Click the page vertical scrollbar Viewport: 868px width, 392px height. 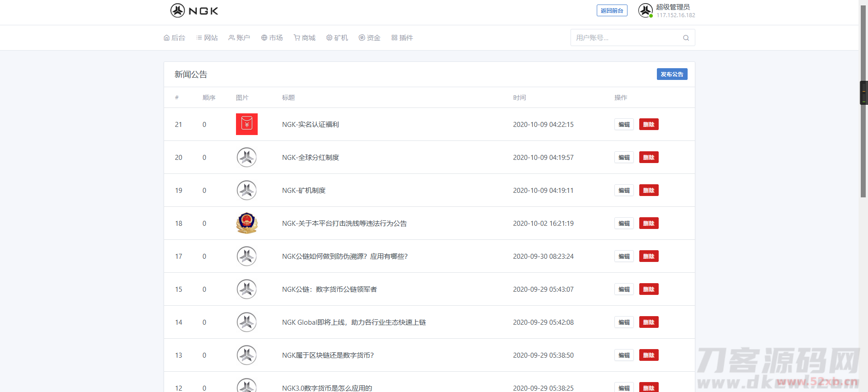(x=863, y=135)
